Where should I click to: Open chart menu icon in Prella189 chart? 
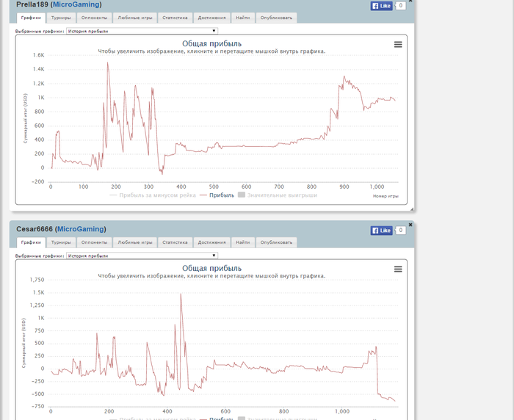pyautogui.click(x=398, y=45)
